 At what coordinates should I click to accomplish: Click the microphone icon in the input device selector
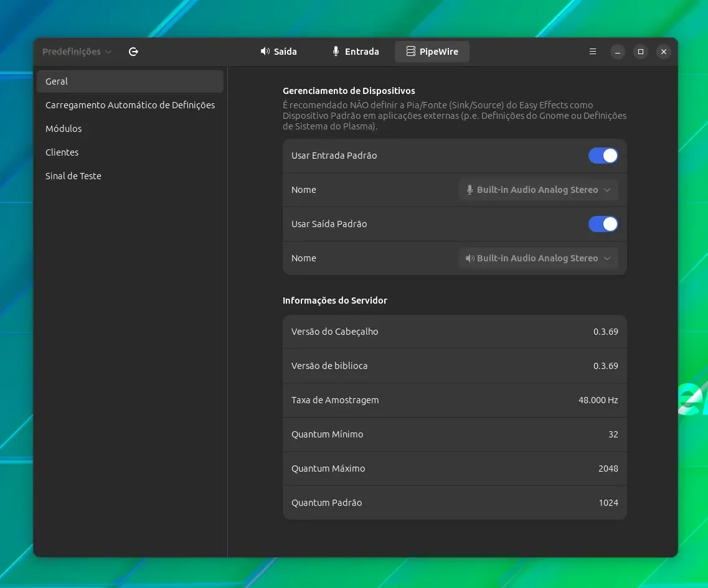tap(470, 190)
